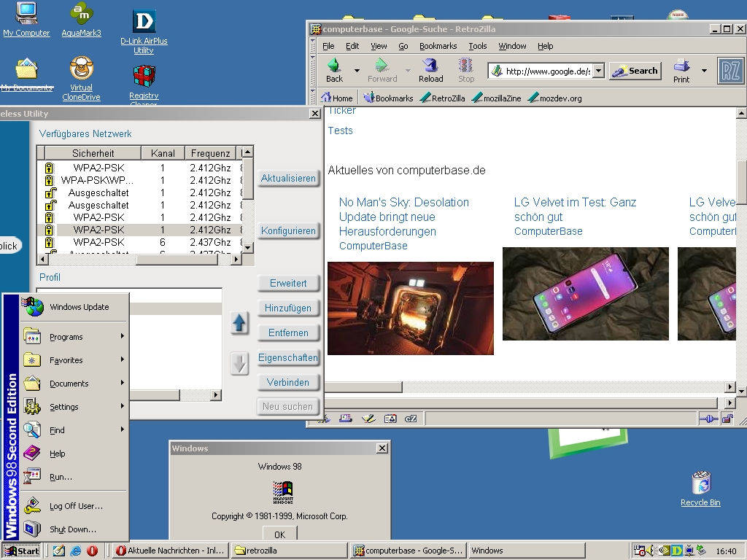Screen dimensions: 747x560
Task: Open the Bookmarks menu in RetroZilla
Action: [x=438, y=46]
